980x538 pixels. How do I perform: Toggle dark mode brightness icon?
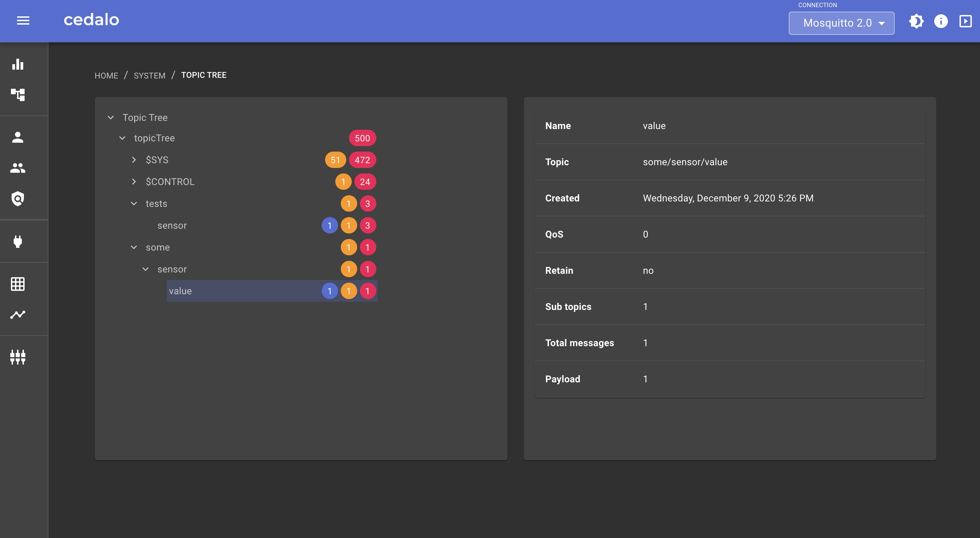click(916, 21)
